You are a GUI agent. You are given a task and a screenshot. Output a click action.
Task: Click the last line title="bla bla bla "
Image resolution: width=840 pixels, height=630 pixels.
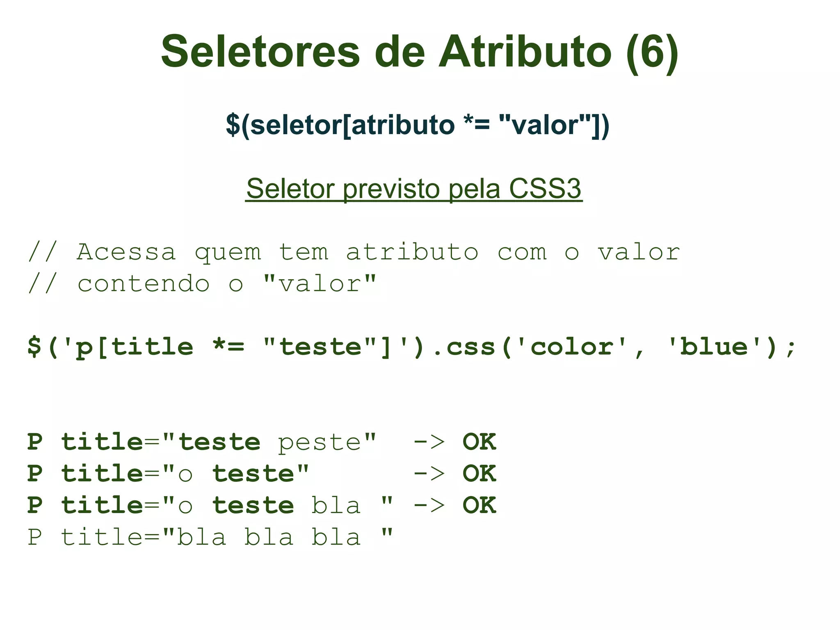pos(210,536)
